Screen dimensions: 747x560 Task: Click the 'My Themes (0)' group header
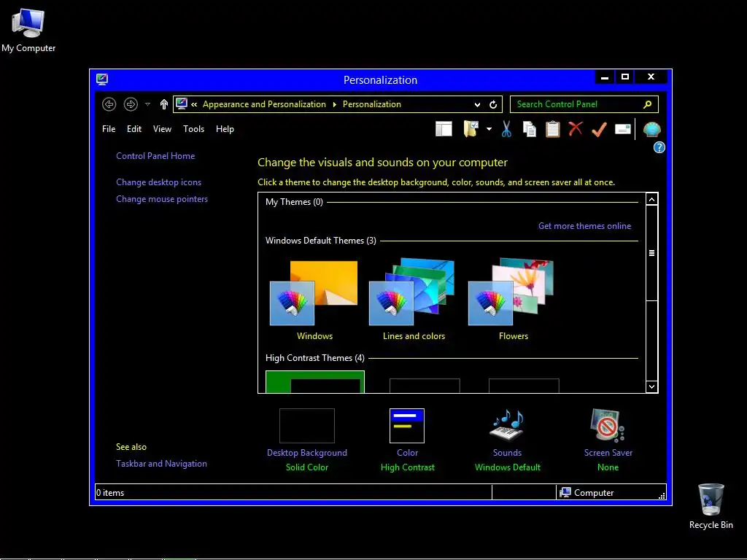(x=294, y=202)
